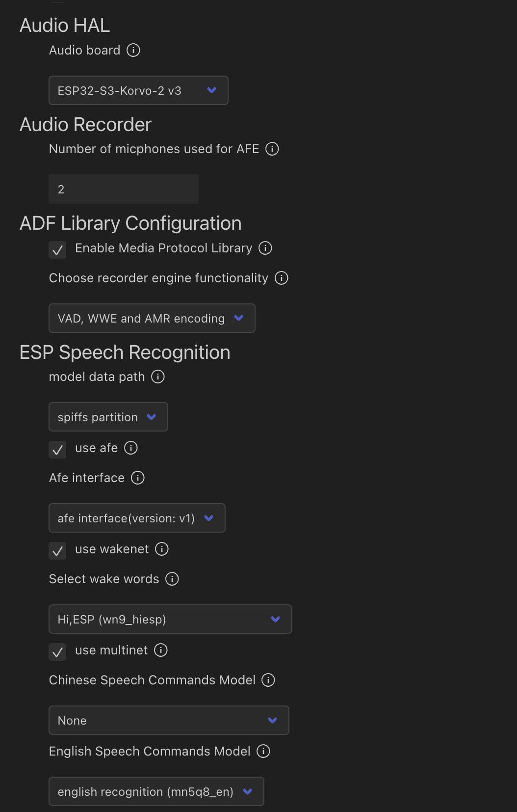View info for Enable Media Protocol Library
The image size is (517, 812).
265,248
